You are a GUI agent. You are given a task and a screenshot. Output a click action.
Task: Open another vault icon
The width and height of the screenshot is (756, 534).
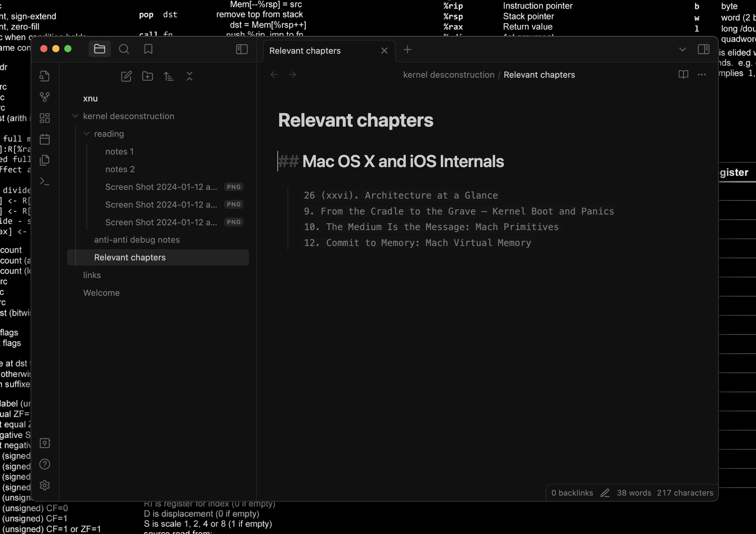tap(44, 443)
